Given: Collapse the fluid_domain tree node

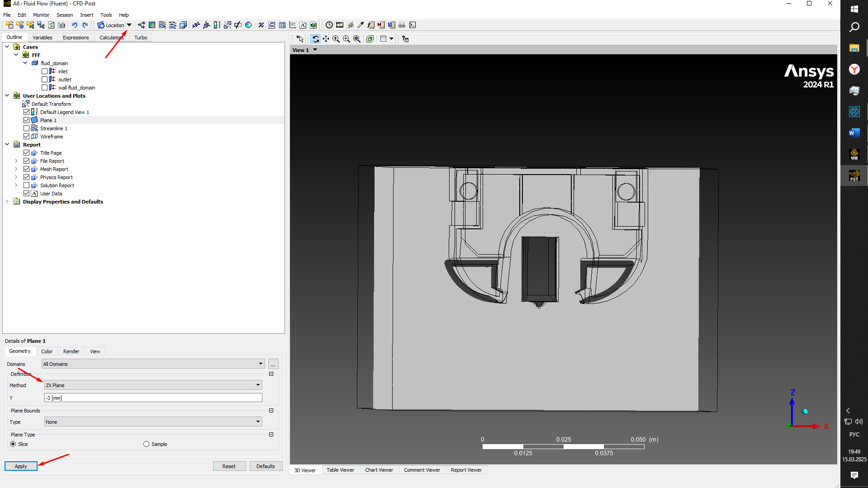Looking at the screenshot, I should [x=25, y=63].
